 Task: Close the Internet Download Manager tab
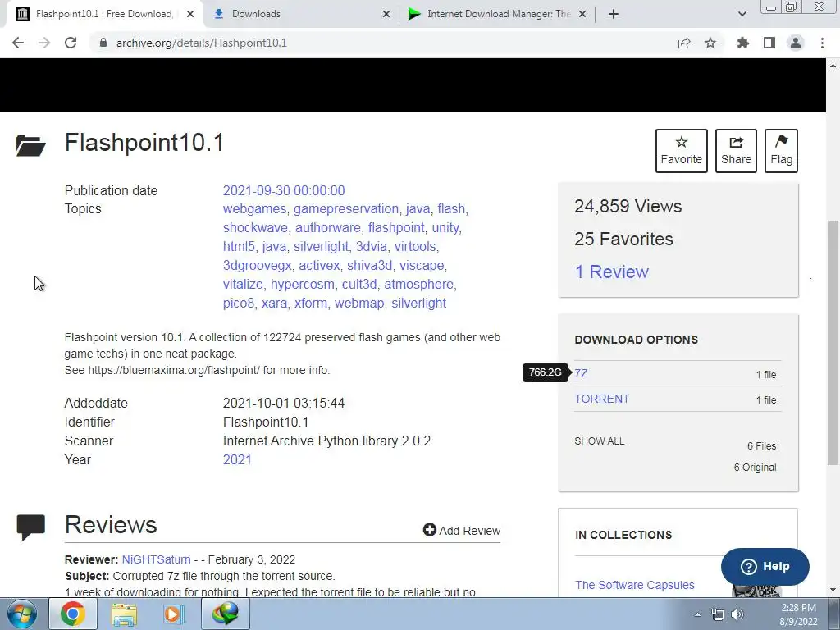pos(582,14)
